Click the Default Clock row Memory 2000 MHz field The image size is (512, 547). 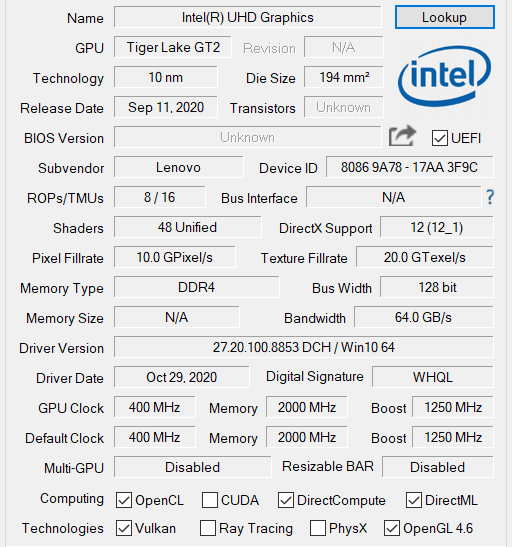pyautogui.click(x=307, y=437)
